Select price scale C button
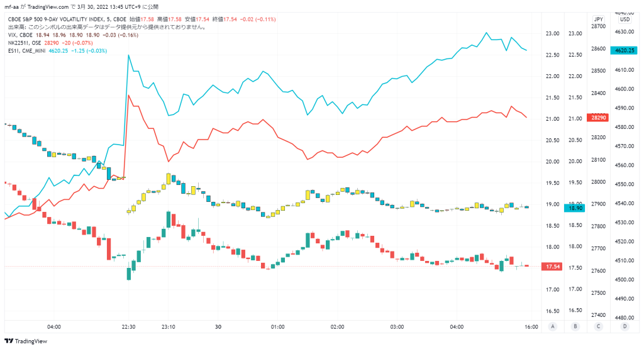 598,326
